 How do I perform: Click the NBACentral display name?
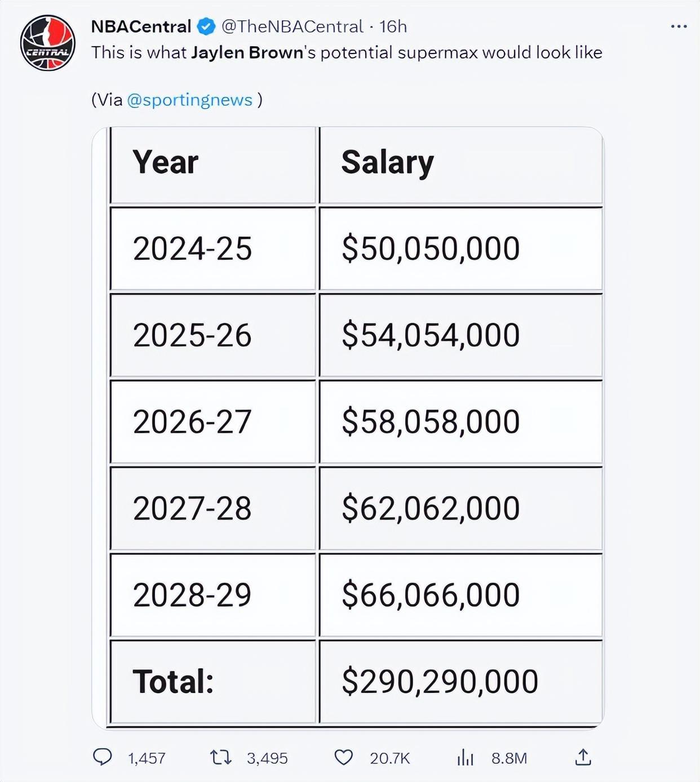pyautogui.click(x=141, y=26)
